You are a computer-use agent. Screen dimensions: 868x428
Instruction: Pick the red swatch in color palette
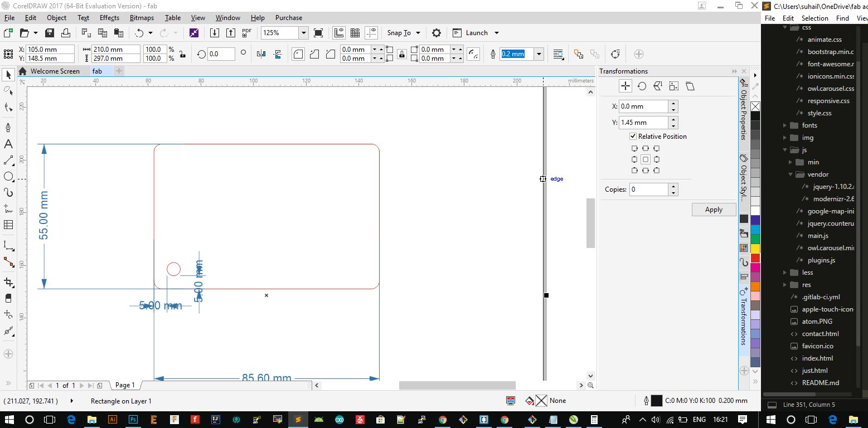755,258
